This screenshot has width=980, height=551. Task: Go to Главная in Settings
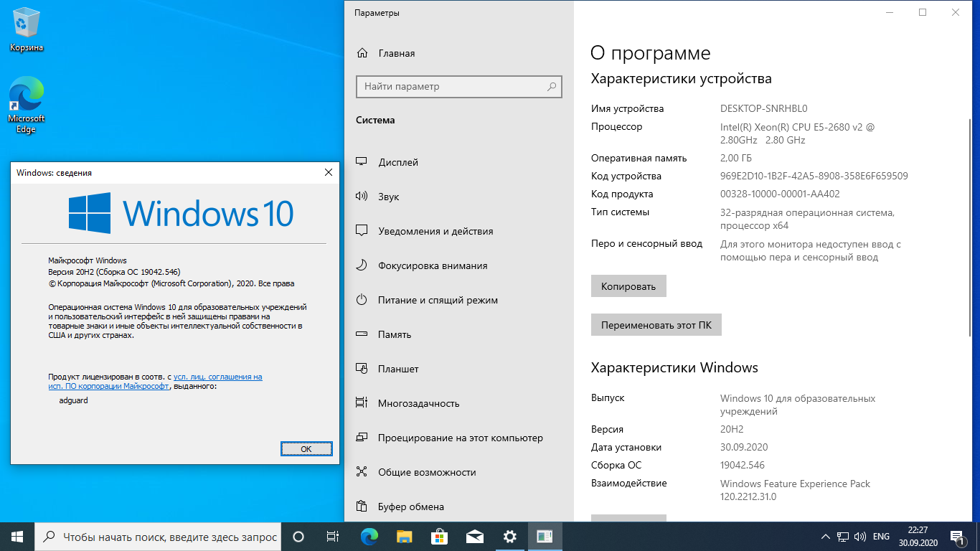point(459,53)
